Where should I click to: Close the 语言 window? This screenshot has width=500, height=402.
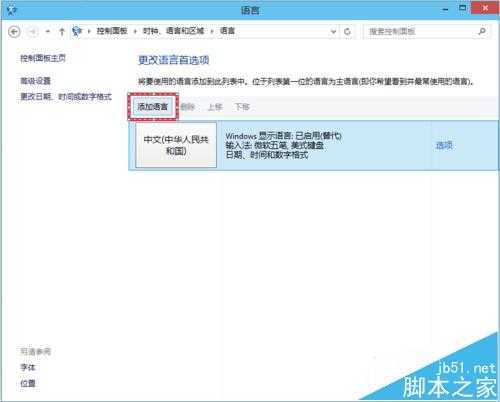tap(484, 8)
